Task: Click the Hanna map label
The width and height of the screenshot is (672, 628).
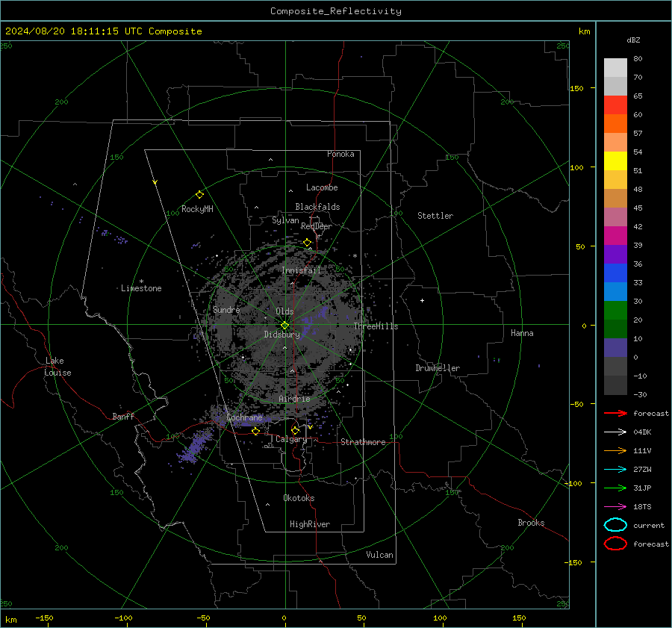Action: click(522, 333)
